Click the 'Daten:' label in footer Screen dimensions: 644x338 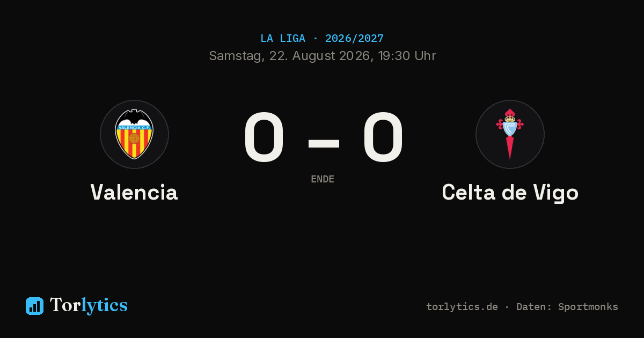click(x=534, y=307)
